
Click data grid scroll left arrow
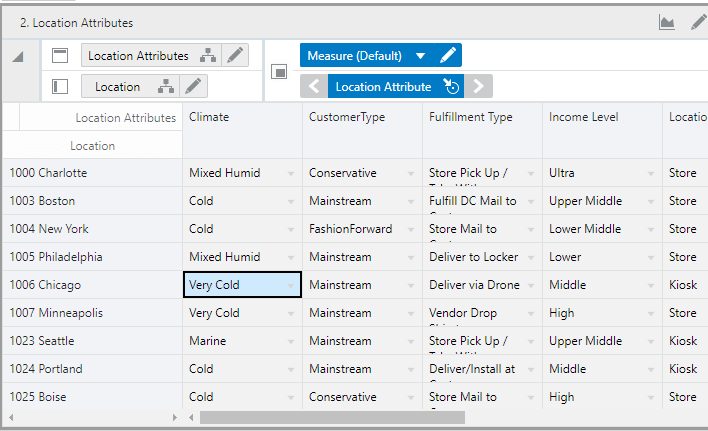click(x=191, y=417)
